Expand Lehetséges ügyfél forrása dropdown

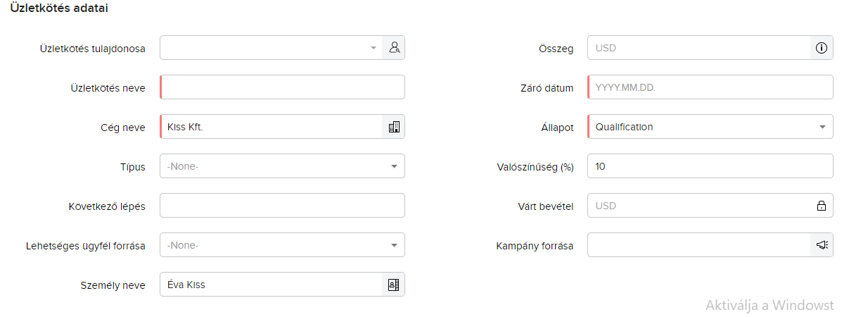click(x=281, y=245)
